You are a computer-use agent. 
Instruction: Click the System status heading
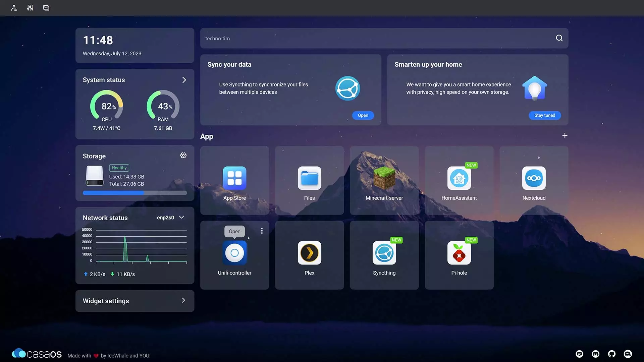104,80
